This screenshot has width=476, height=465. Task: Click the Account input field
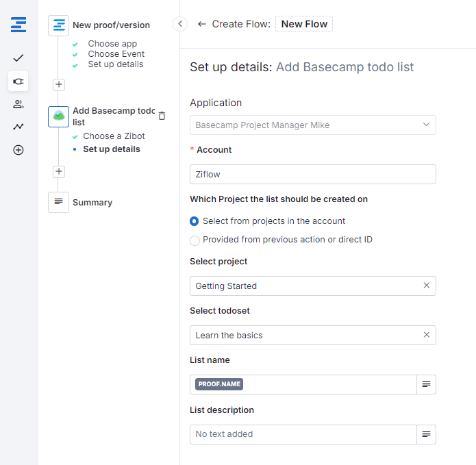click(312, 175)
